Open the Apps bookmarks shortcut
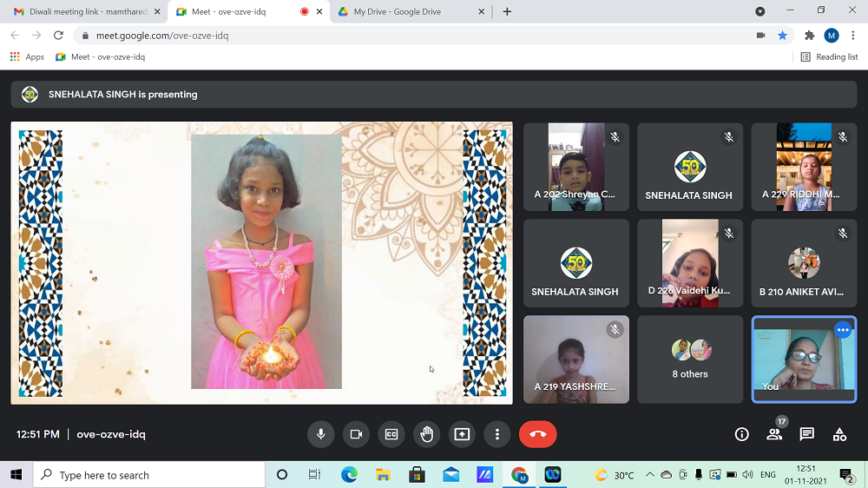Viewport: 868px width, 488px height. (27, 56)
